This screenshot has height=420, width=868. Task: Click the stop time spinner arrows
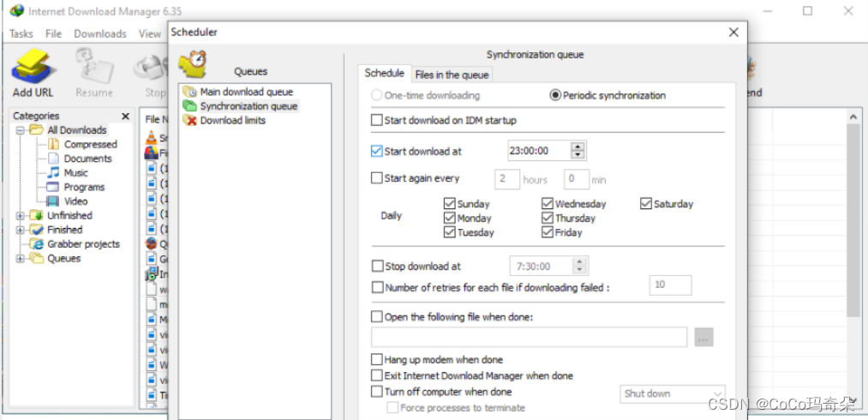click(x=579, y=266)
